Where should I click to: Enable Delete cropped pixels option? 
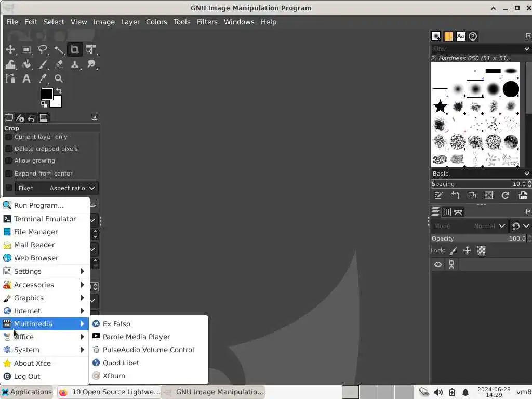pyautogui.click(x=8, y=149)
